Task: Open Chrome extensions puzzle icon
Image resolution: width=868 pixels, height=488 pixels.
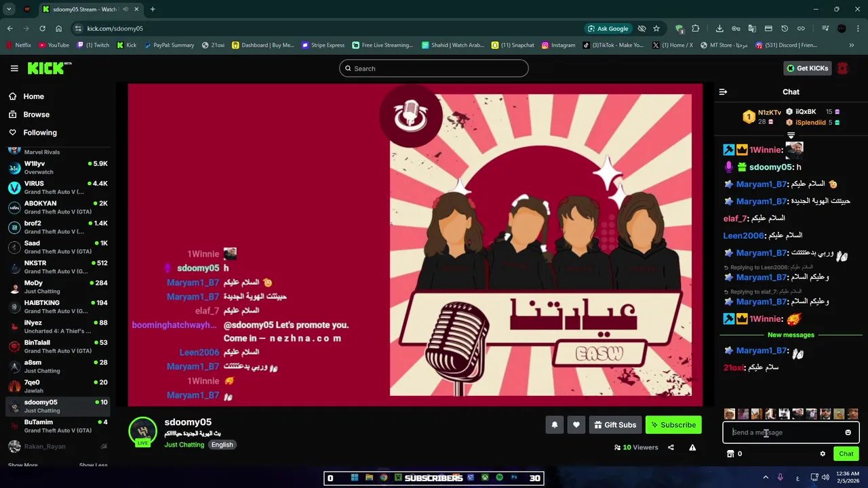Action: (x=696, y=28)
